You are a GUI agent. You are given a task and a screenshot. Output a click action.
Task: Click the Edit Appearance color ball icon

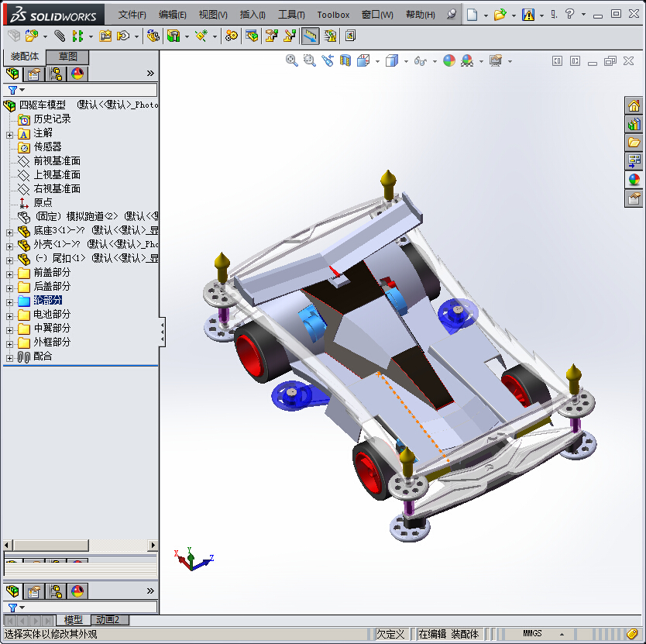pyautogui.click(x=449, y=61)
